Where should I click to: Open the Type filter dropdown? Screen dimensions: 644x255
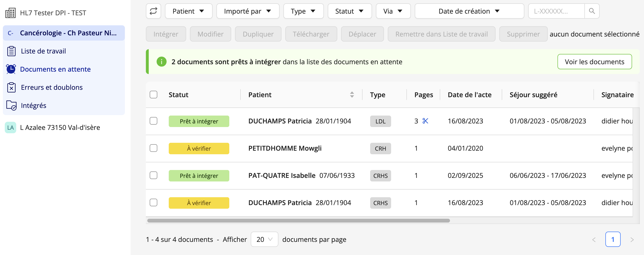coord(303,11)
